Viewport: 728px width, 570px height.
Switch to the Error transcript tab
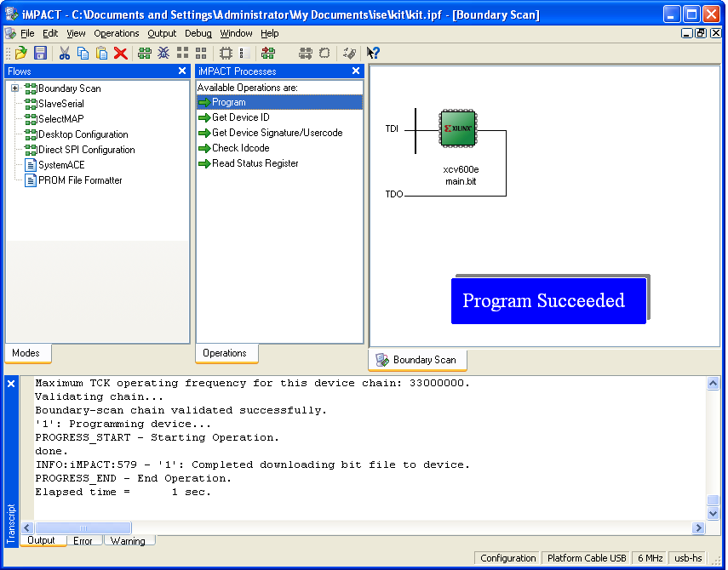[x=83, y=541]
